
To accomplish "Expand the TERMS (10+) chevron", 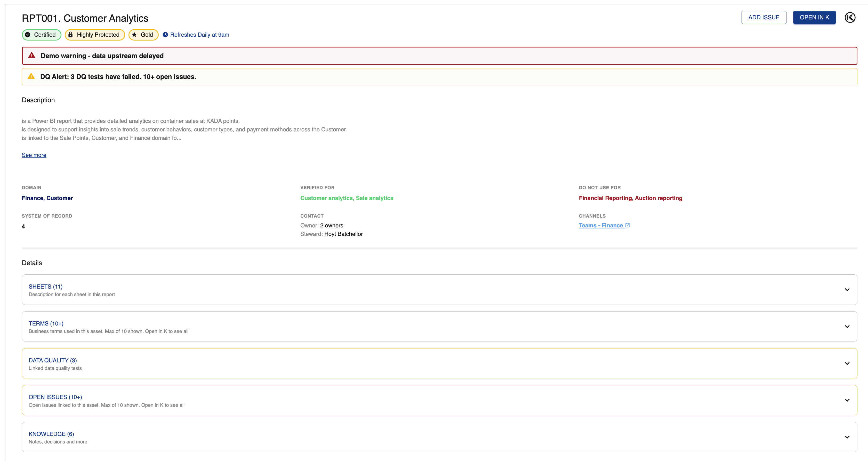I will [847, 327].
